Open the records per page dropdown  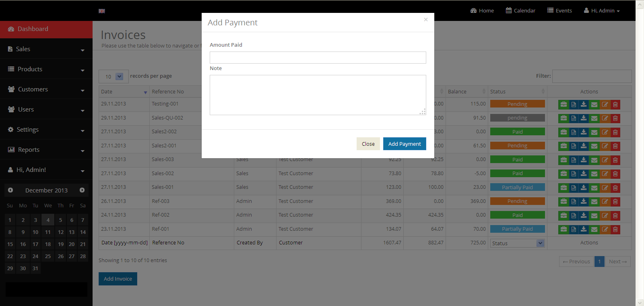114,76
